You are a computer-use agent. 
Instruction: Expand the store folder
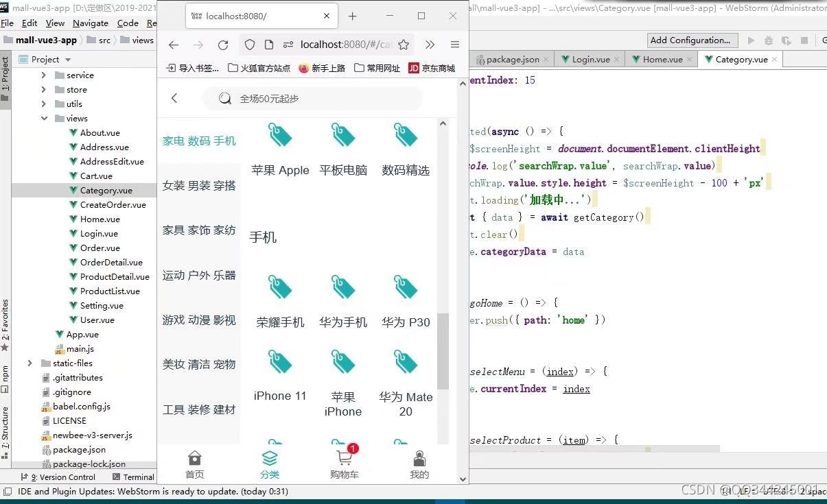44,90
